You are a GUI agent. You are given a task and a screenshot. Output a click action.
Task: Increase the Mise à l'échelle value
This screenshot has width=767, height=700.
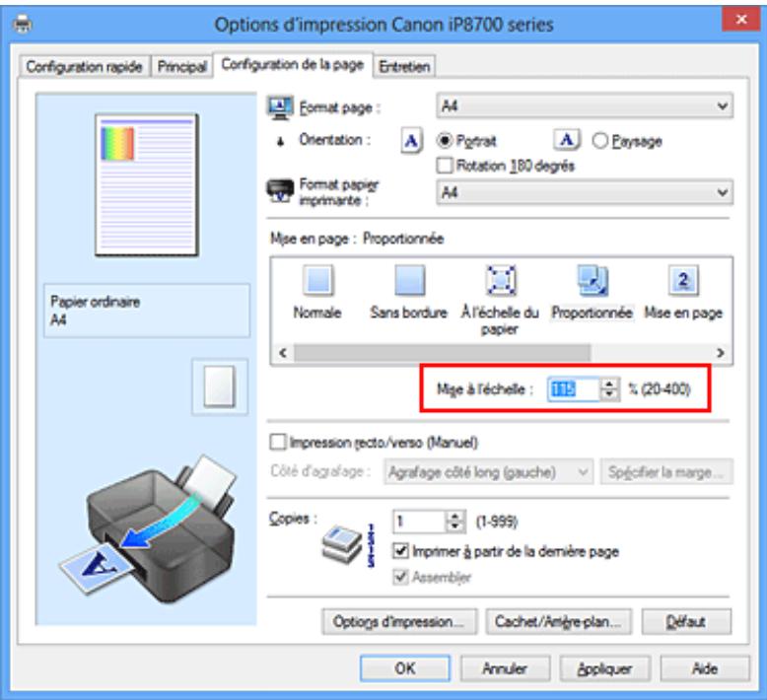point(609,384)
